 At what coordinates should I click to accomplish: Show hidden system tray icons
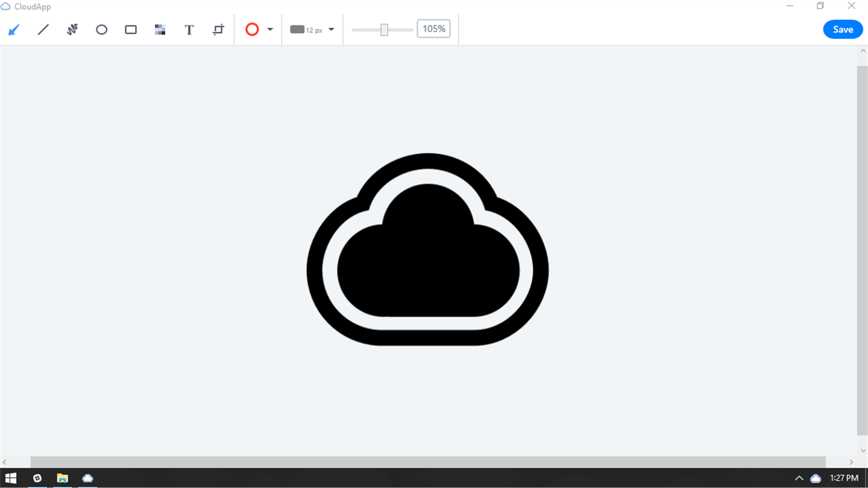click(799, 478)
